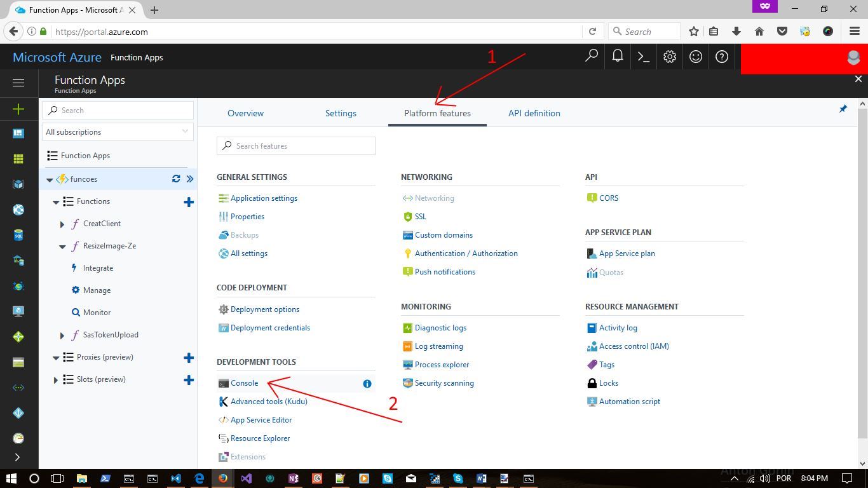Open File Explorer from the taskbar
868x488 pixels.
(x=81, y=478)
